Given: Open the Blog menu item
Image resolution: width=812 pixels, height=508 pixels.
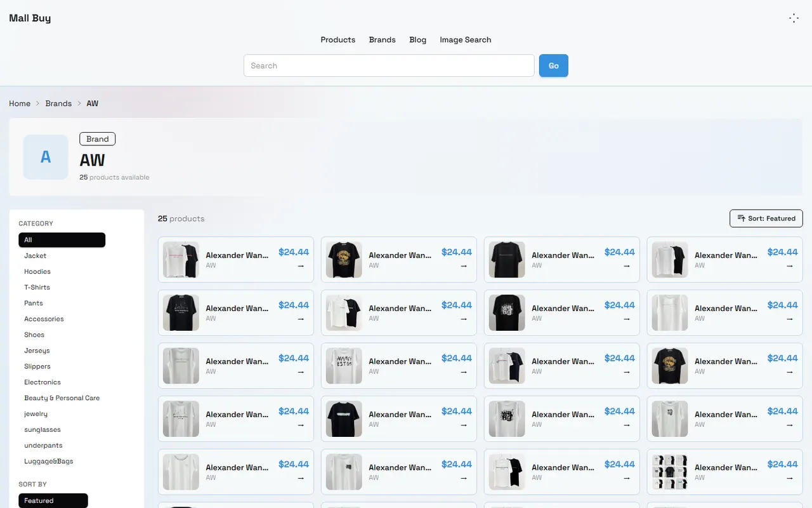Looking at the screenshot, I should pos(417,39).
